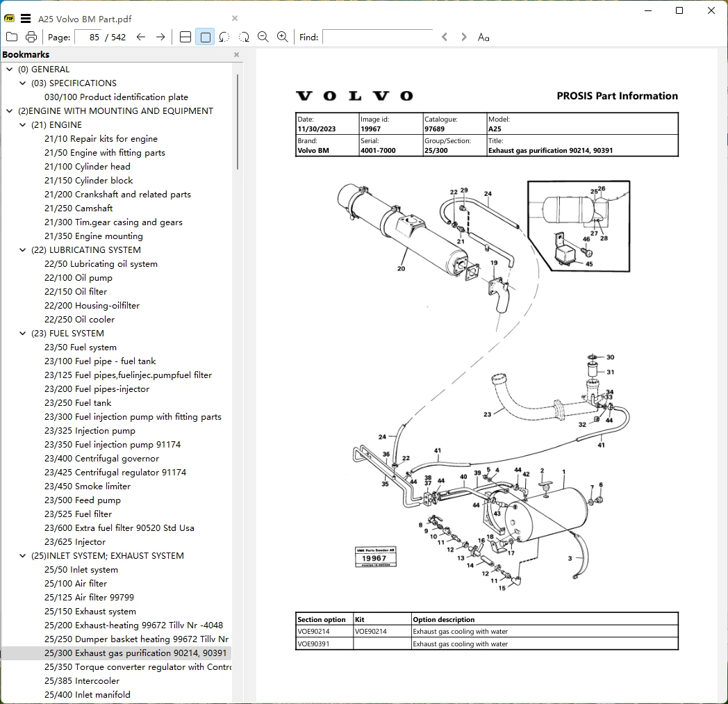This screenshot has height=704, width=728.
Task: Select 21/200 Crankshaft and related parts
Action: tap(117, 195)
